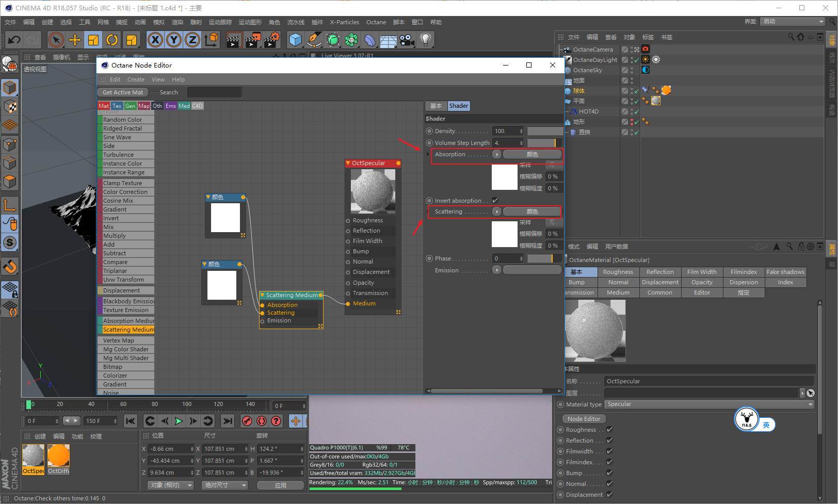This screenshot has width=838, height=504.
Task: Click the coordinate system icon
Action: (212, 40)
